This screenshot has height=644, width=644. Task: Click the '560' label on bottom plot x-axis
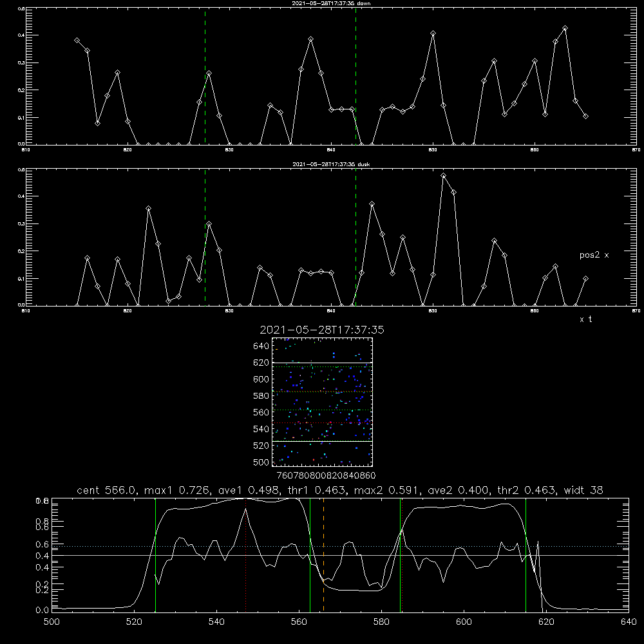coord(299,622)
